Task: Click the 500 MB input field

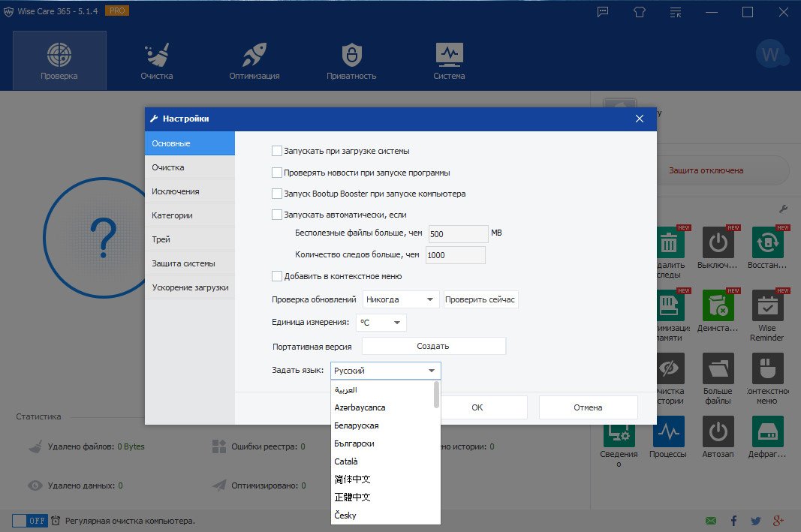Action: pyautogui.click(x=458, y=234)
